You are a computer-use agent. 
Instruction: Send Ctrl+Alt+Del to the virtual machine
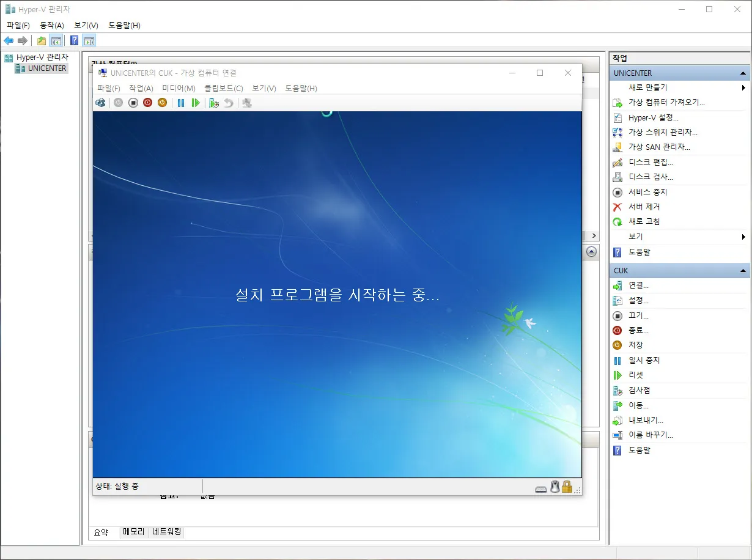point(100,103)
